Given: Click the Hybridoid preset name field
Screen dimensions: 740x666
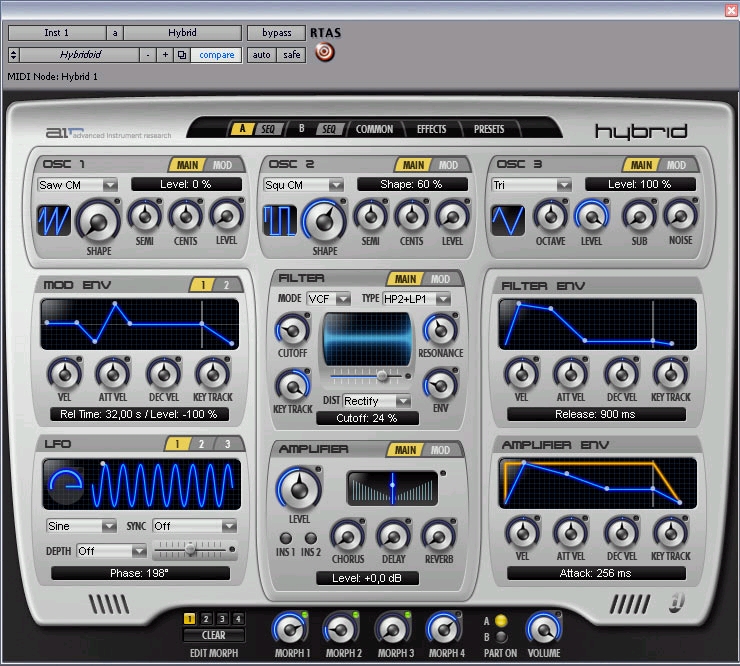Looking at the screenshot, I should pos(80,55).
